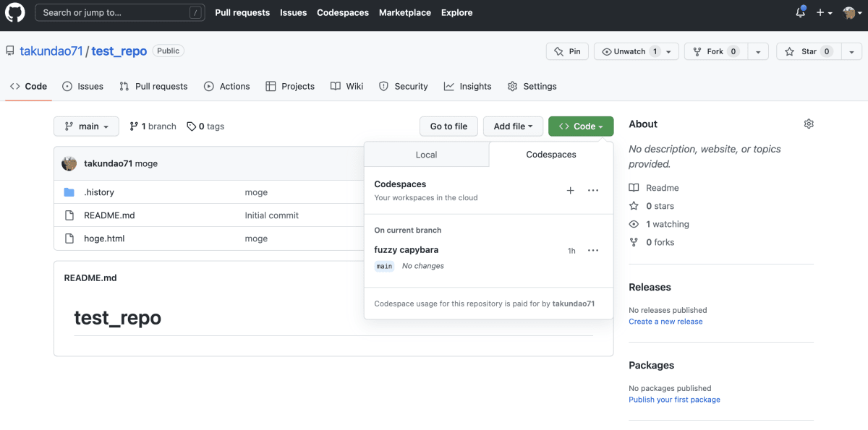Click the commit author avatar

tap(69, 163)
